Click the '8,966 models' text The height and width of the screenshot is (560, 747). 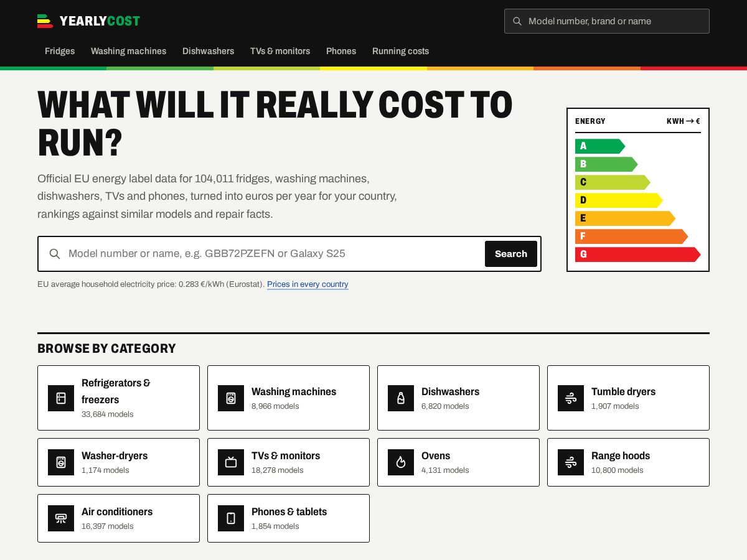[x=275, y=406]
